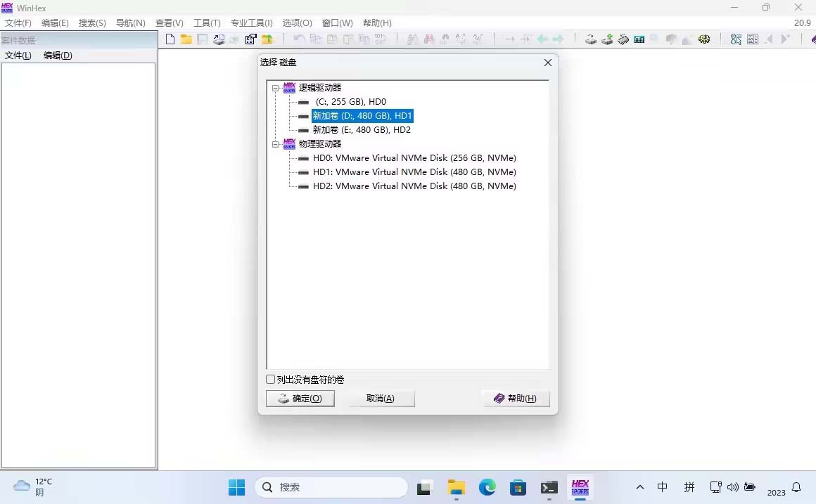
Task: Open File Explorer from taskbar
Action: pos(457,487)
